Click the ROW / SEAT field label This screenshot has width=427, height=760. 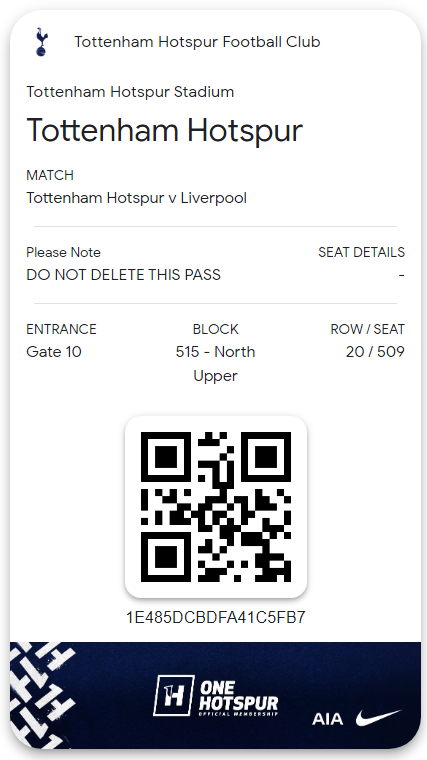[368, 329]
